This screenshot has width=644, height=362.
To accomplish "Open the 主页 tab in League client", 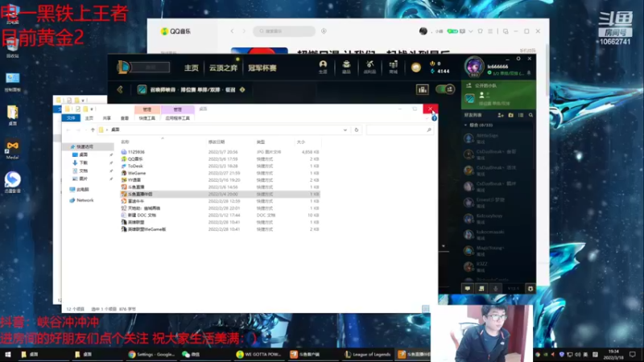I will (x=192, y=68).
